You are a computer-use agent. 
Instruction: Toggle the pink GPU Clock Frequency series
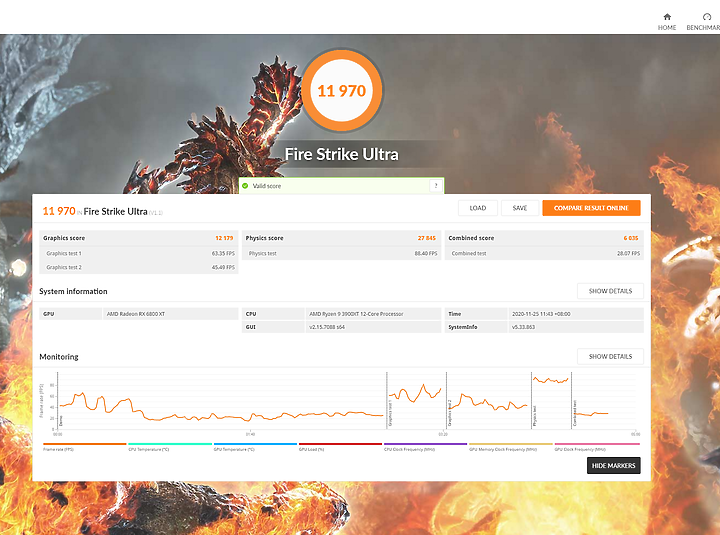point(597,447)
